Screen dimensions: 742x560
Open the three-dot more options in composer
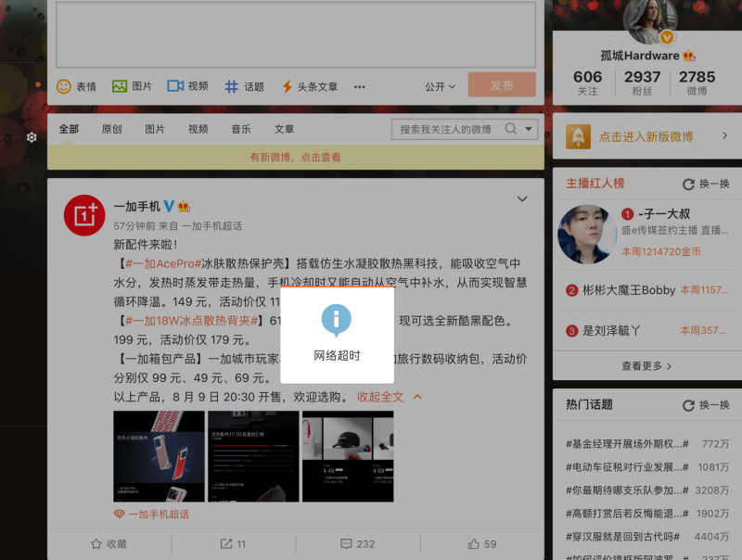click(x=360, y=87)
